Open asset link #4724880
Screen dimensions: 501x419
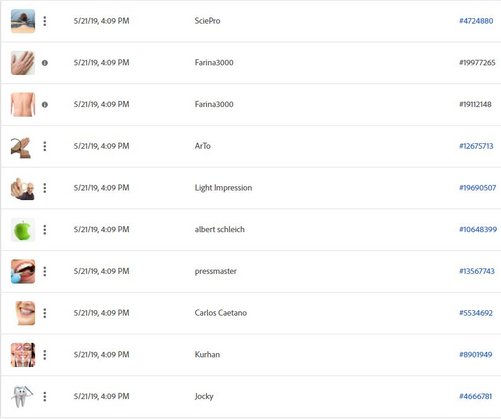tap(476, 21)
